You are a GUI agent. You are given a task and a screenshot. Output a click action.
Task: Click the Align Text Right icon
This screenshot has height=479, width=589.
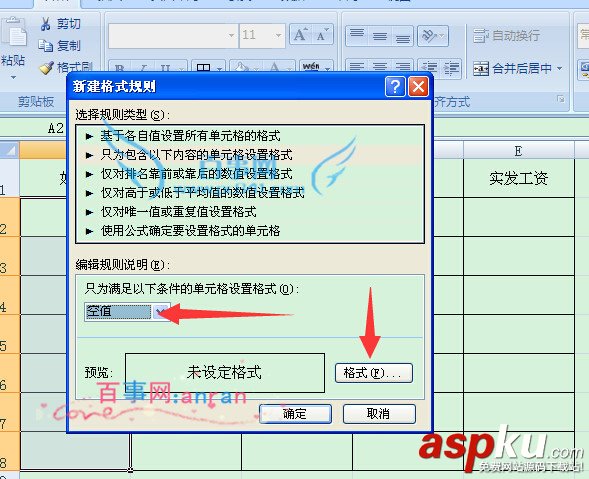click(402, 67)
